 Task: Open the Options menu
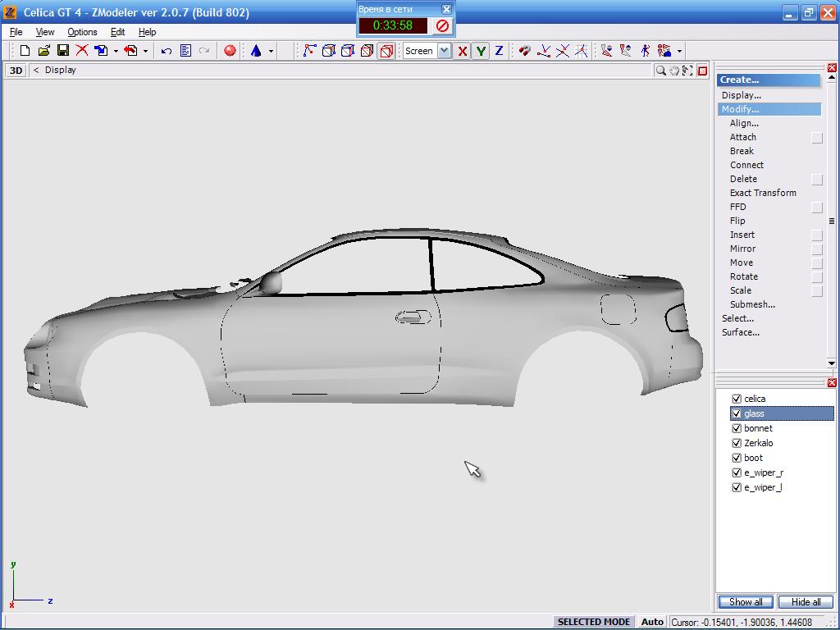[82, 32]
